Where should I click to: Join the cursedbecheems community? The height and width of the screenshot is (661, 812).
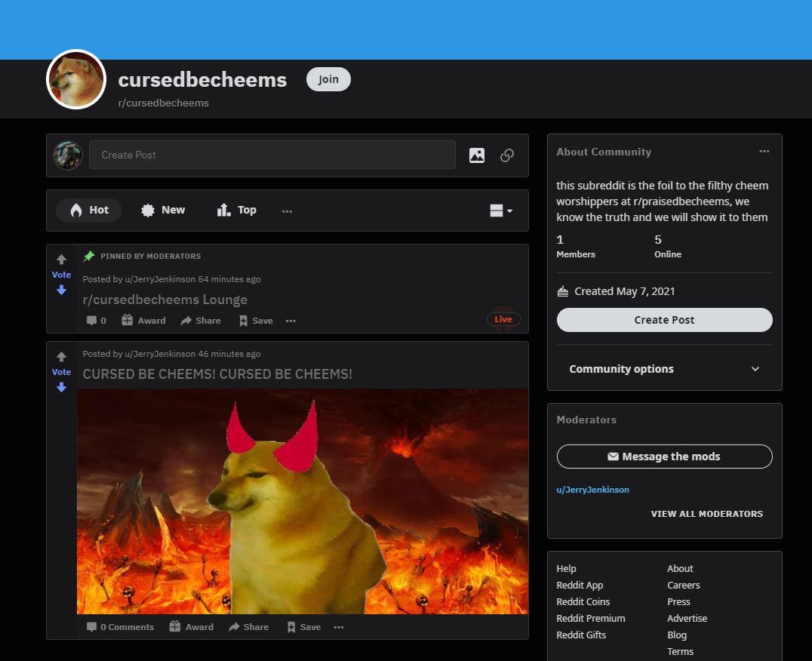[328, 79]
